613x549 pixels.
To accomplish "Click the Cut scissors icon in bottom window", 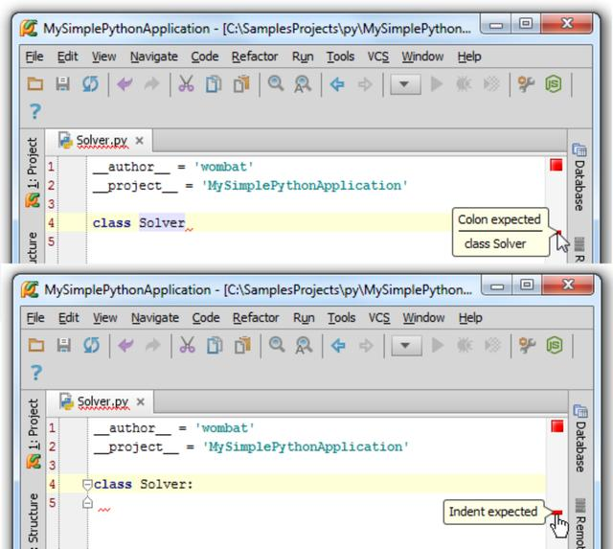I will click(187, 345).
